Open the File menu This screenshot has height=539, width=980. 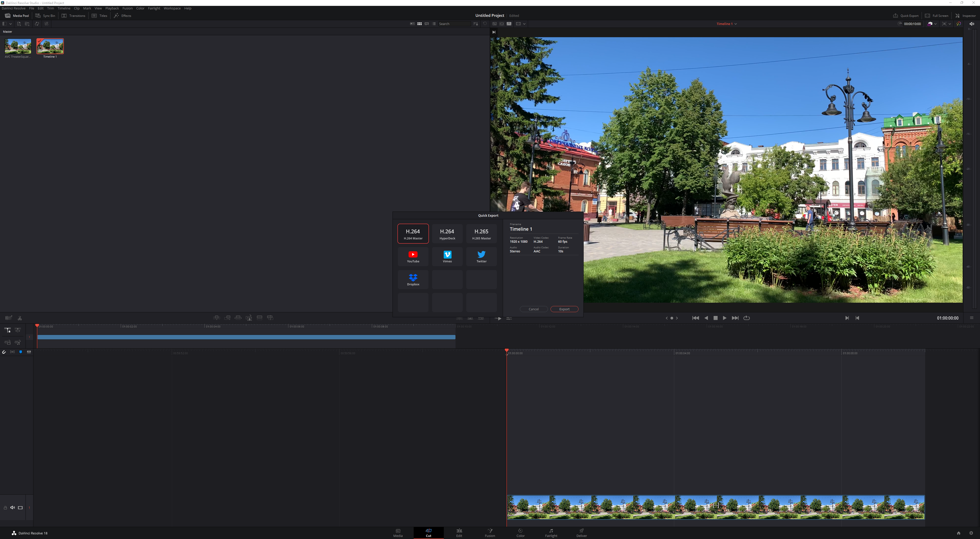[x=32, y=8]
